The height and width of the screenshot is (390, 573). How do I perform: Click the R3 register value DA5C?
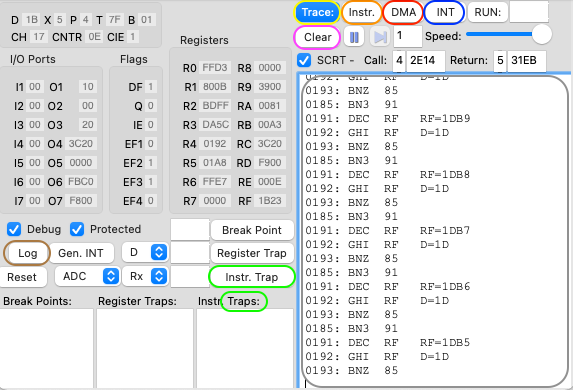click(215, 125)
